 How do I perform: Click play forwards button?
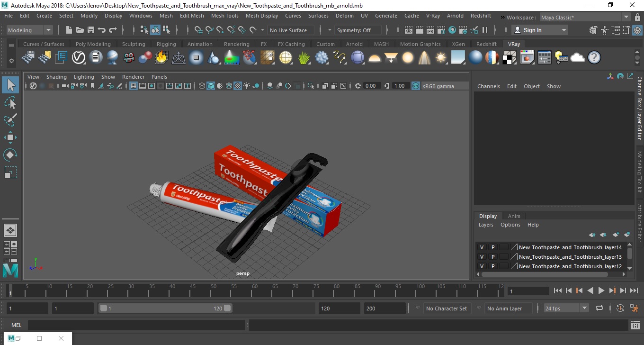coord(601,291)
